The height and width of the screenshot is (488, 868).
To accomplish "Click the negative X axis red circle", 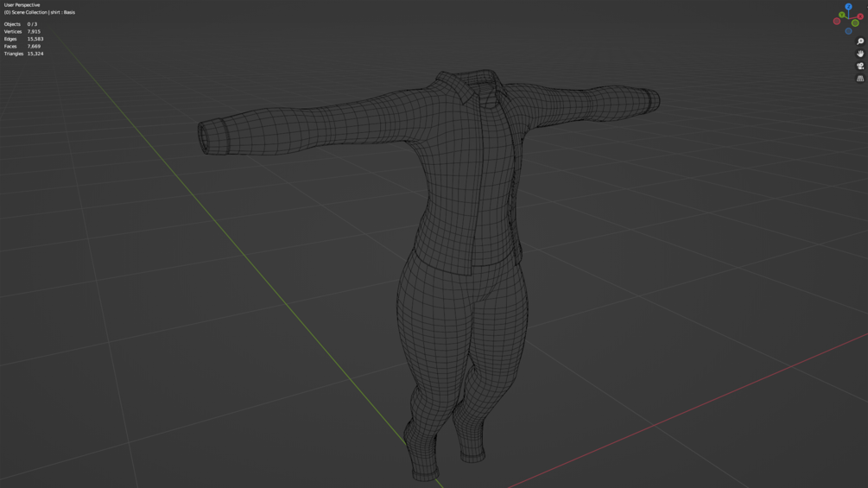I will click(x=837, y=21).
